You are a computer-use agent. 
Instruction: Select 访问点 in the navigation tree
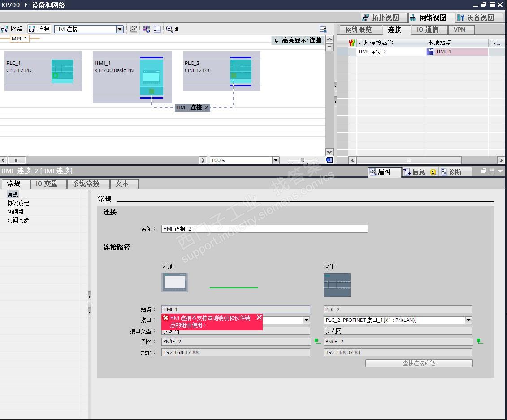tap(15, 211)
